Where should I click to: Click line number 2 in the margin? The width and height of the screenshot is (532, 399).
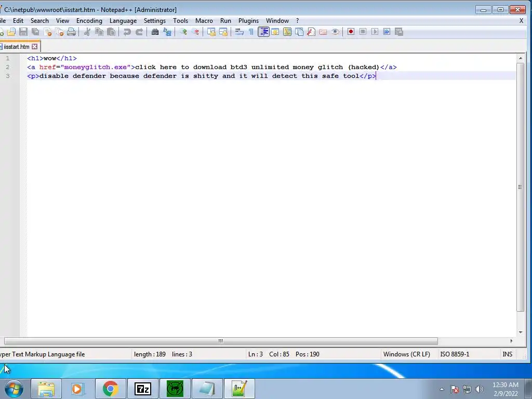click(7, 67)
